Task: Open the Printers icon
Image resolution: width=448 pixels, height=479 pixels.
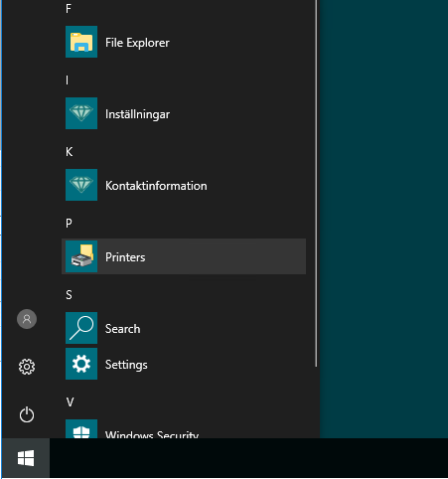Action: pos(81,256)
